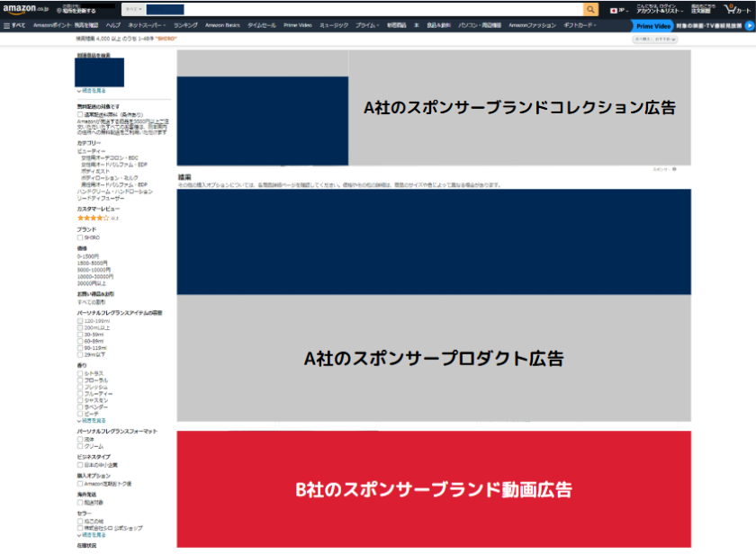Filter by four stars and up rating
Image resolution: width=756 pixels, height=554 pixels.
pyautogui.click(x=93, y=218)
